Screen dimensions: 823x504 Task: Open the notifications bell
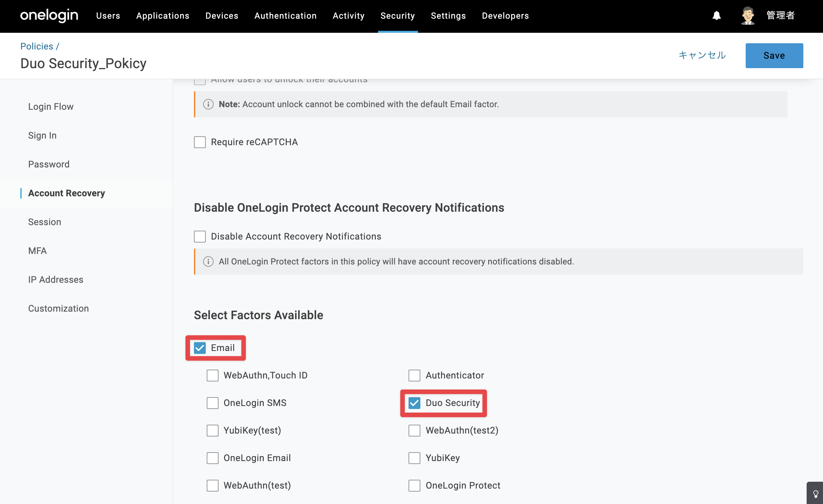[x=717, y=15]
